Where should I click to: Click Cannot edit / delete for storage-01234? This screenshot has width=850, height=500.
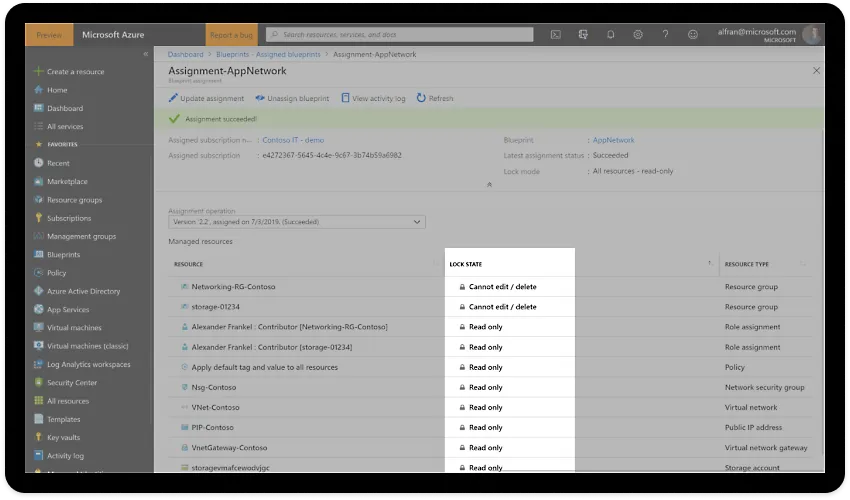[x=503, y=307]
